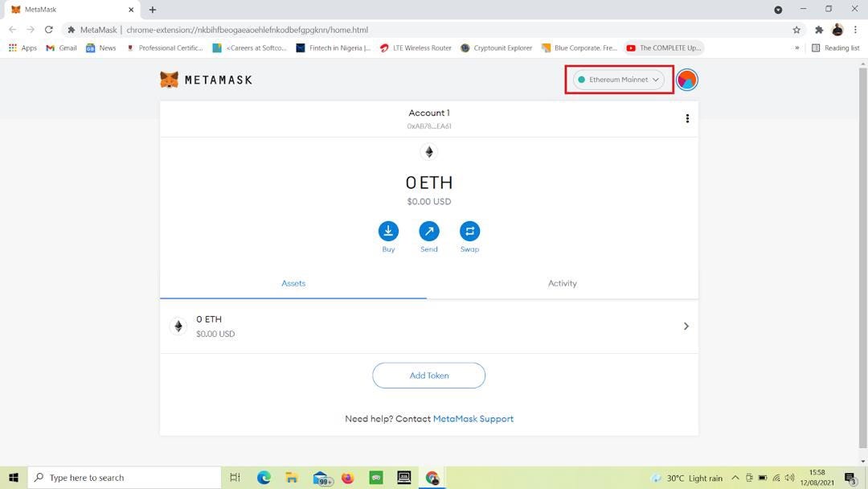Screen dimensions: 868x489
Task: Click the browser back arrow
Action: [x=13, y=30]
